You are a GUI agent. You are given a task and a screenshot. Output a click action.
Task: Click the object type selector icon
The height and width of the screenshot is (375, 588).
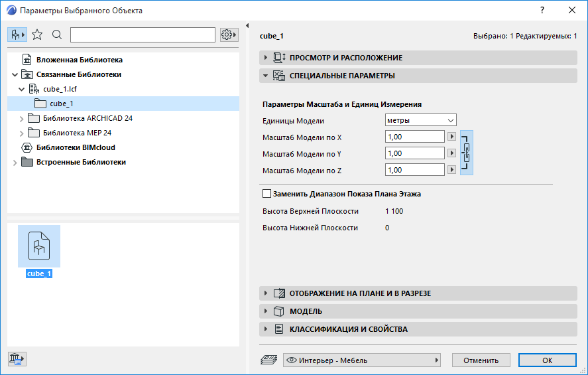point(17,35)
